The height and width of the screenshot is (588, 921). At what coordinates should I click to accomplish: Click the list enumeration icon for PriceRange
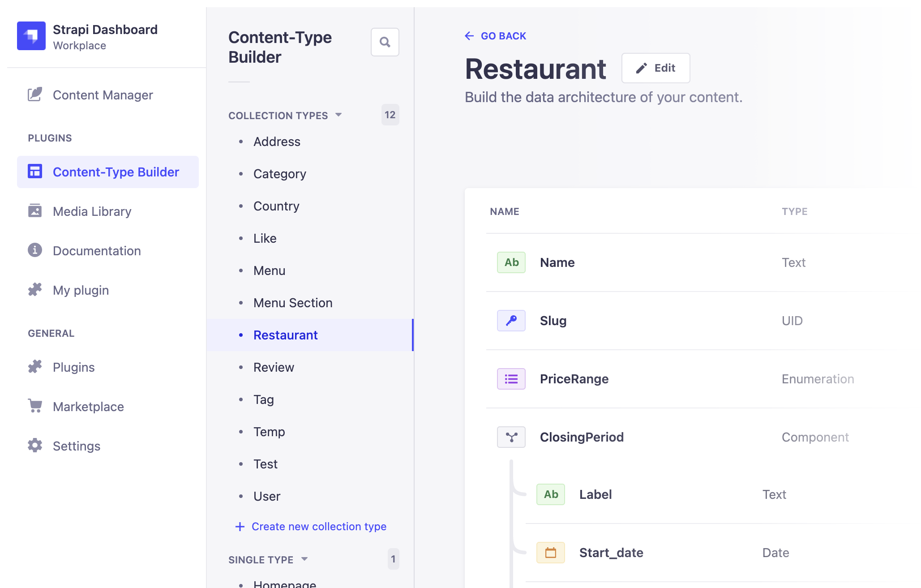pyautogui.click(x=511, y=379)
